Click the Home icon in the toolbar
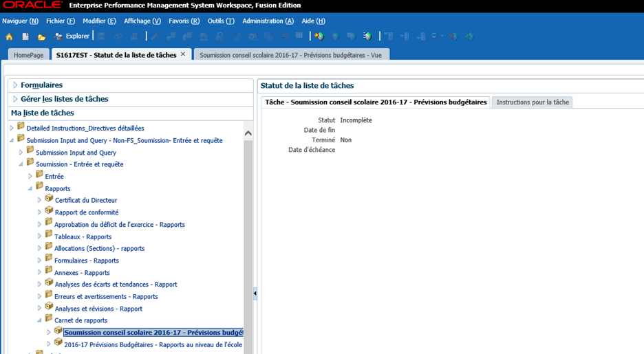The width and height of the screenshot is (644, 354). click(x=9, y=36)
